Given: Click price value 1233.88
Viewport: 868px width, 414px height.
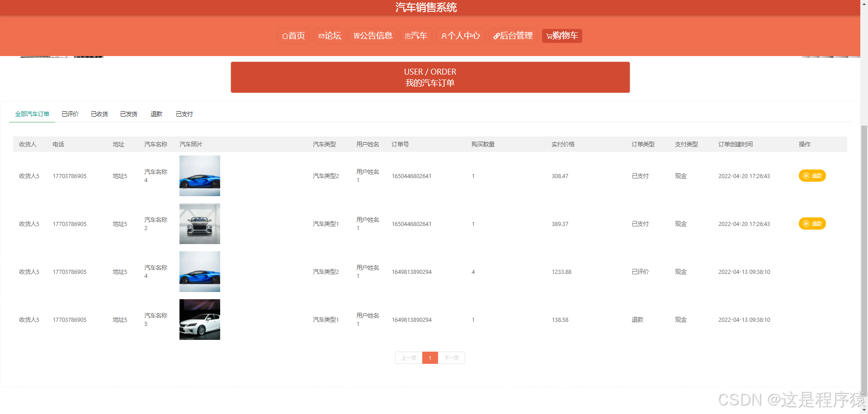Looking at the screenshot, I should coord(561,272).
